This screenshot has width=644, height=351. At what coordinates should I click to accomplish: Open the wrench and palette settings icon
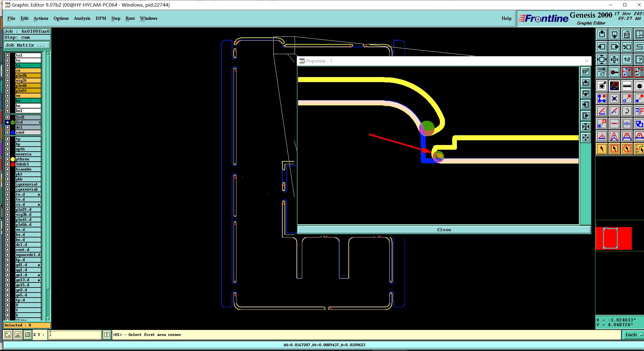pos(602,72)
